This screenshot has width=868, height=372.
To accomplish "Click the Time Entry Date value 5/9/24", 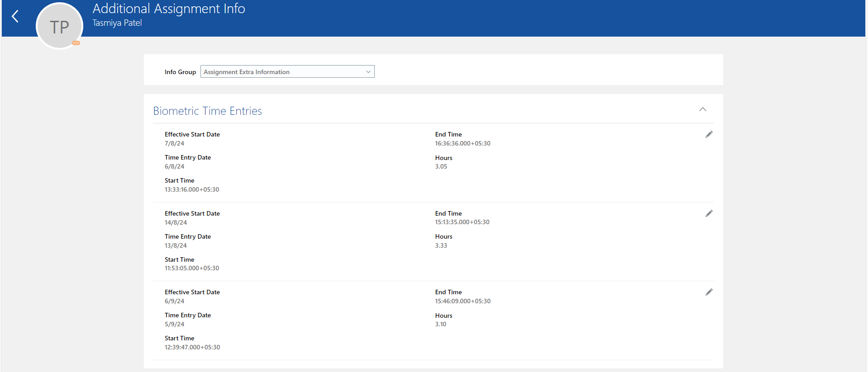I will (x=174, y=324).
